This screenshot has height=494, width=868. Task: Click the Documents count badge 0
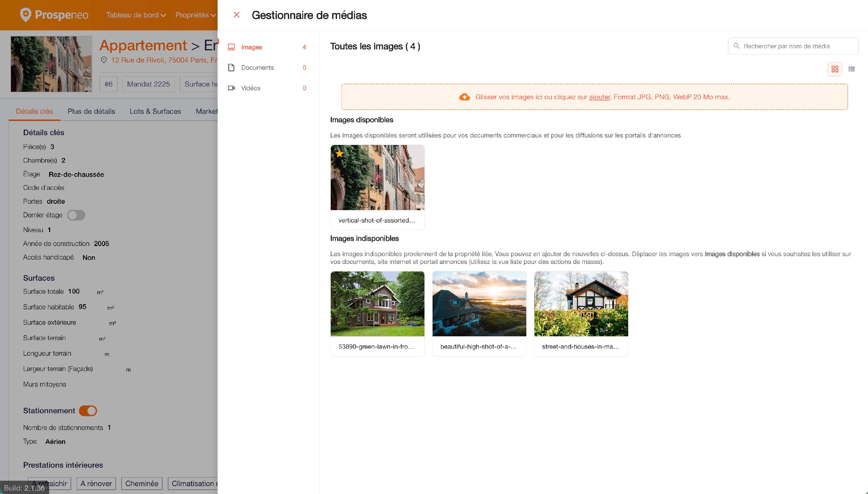point(304,67)
